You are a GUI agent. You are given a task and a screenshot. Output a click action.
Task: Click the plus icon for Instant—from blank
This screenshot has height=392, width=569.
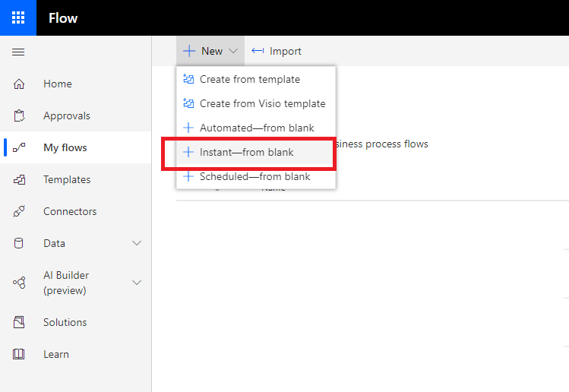(188, 152)
